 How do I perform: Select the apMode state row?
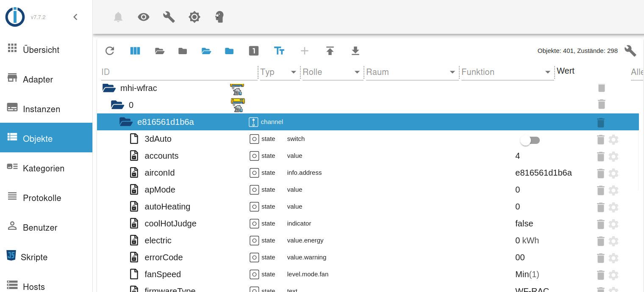(x=368, y=190)
